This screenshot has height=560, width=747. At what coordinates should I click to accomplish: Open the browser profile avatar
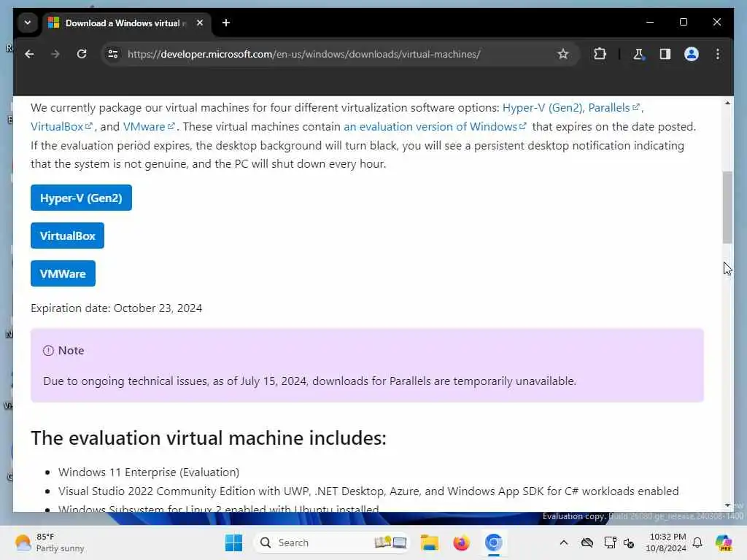click(692, 54)
